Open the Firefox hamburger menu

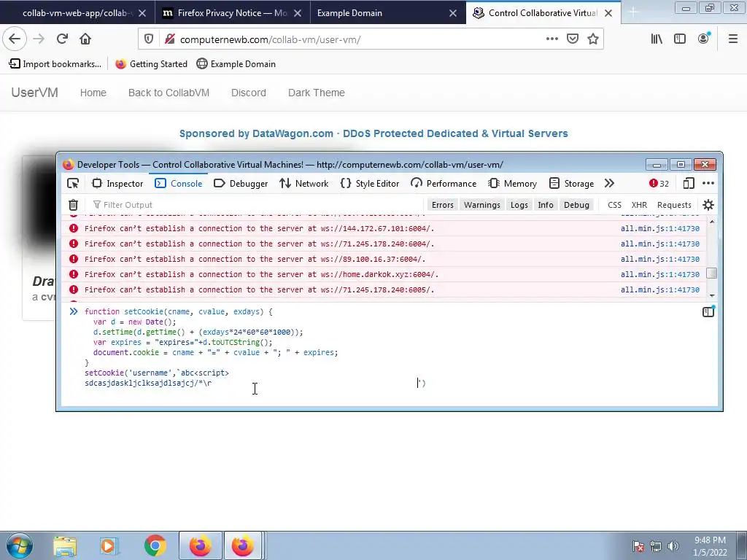733,39
